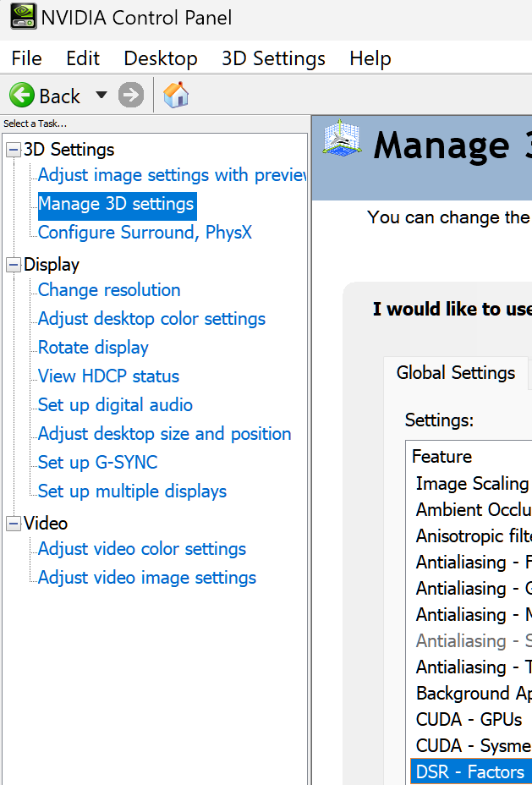Click the NVIDIA logo in title bar
532x785 pixels.
(x=23, y=17)
